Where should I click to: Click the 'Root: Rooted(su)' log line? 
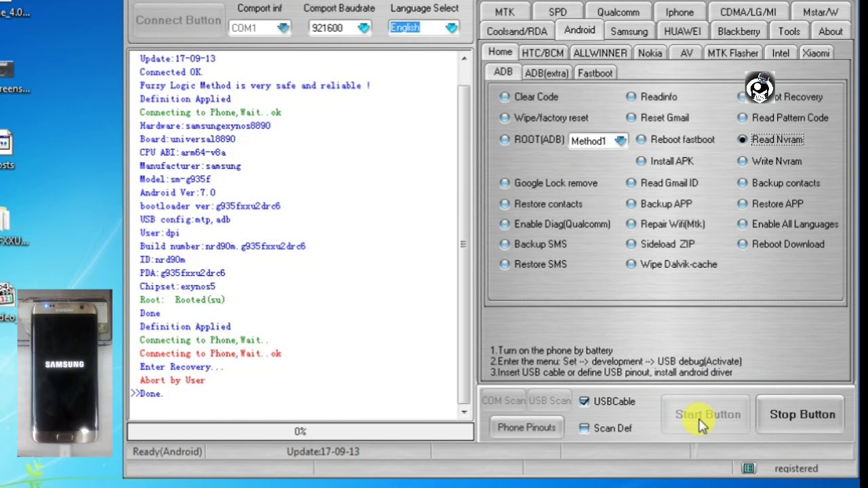(x=182, y=300)
